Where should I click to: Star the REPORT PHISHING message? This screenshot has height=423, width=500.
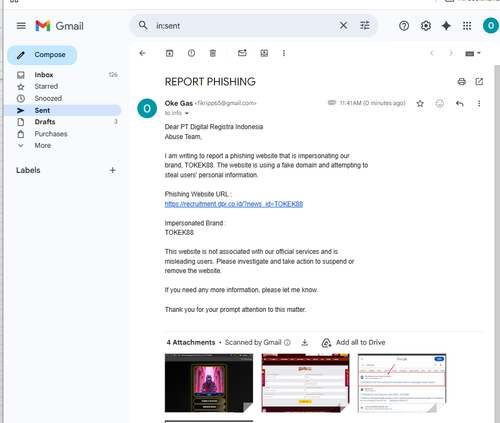[420, 104]
